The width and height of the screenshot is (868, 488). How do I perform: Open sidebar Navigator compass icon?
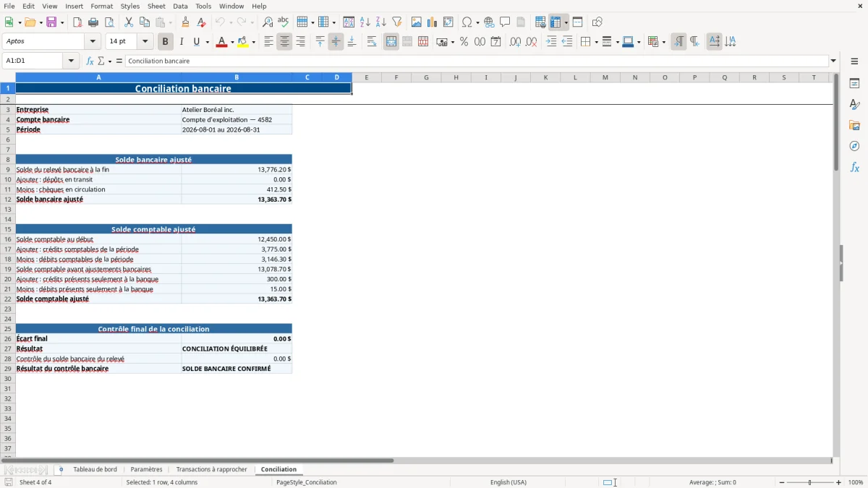click(854, 147)
